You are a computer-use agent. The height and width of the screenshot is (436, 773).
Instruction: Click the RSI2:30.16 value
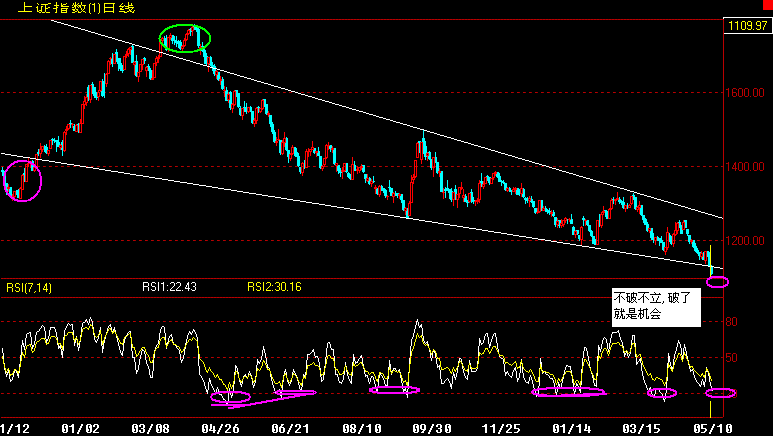274,287
